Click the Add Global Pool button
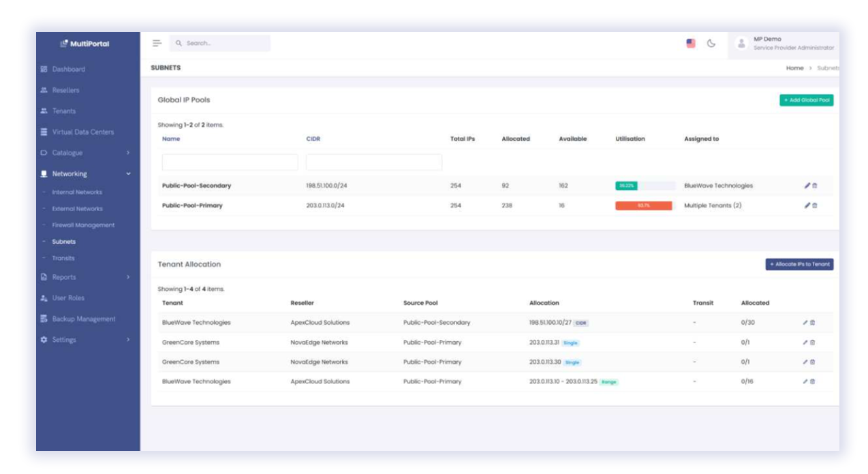The image size is (868, 474). tap(806, 100)
